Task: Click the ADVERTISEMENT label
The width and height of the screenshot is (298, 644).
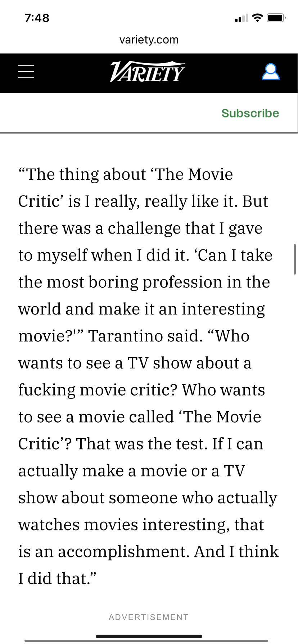Action: (x=149, y=617)
